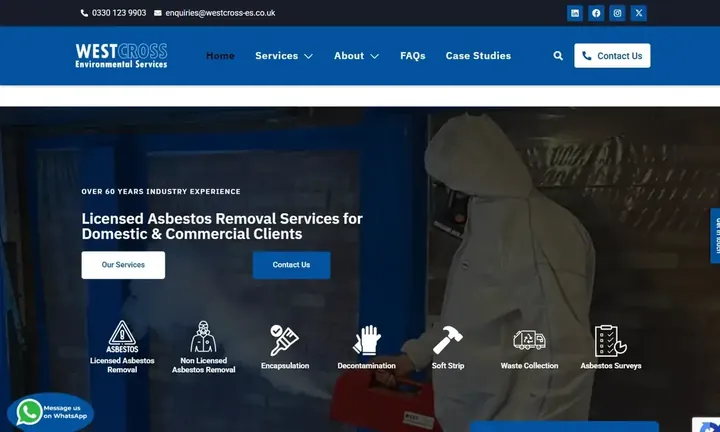Open the Case Studies menu item
This screenshot has height=432, width=720.
[478, 56]
